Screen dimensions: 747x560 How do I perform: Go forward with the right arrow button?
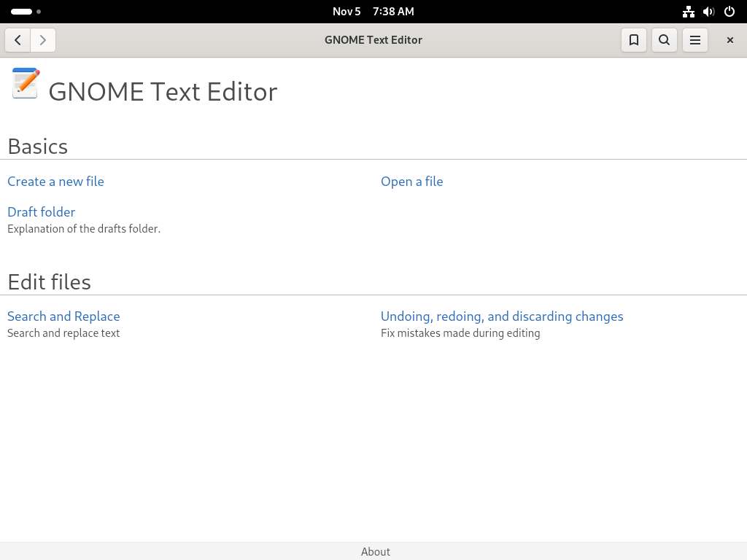coord(43,40)
